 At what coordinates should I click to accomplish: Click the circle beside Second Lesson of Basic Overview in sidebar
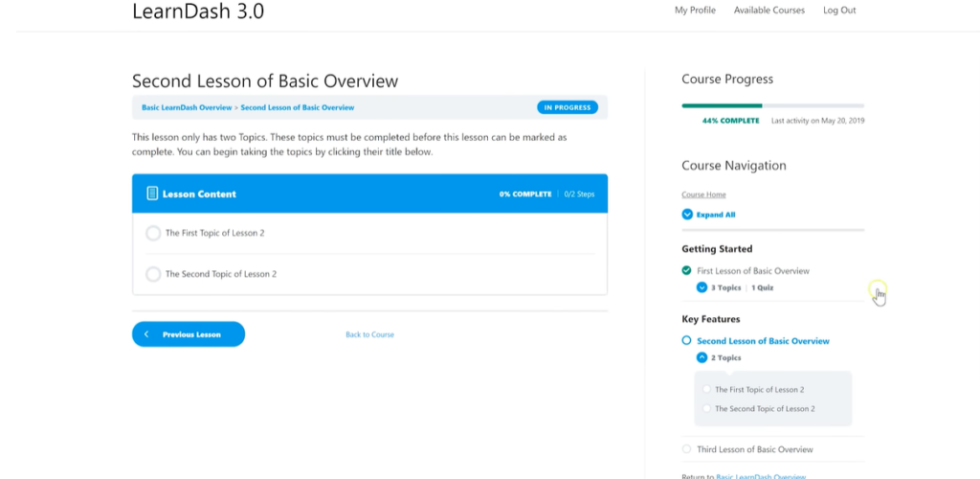tap(686, 341)
